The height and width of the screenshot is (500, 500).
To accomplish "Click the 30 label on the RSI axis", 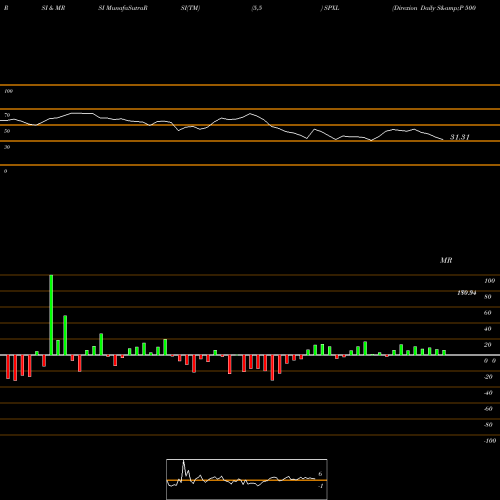I will click(x=7, y=147).
